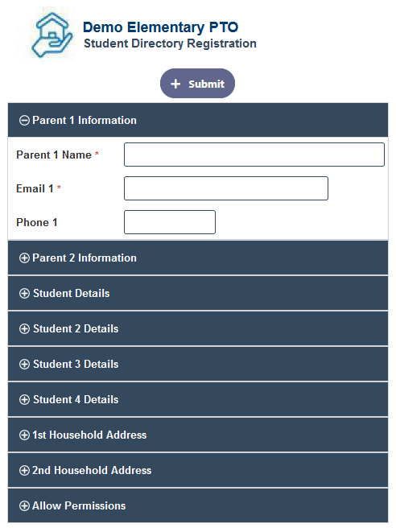
Task: Click into the Email 1 input box
Action: click(x=226, y=188)
